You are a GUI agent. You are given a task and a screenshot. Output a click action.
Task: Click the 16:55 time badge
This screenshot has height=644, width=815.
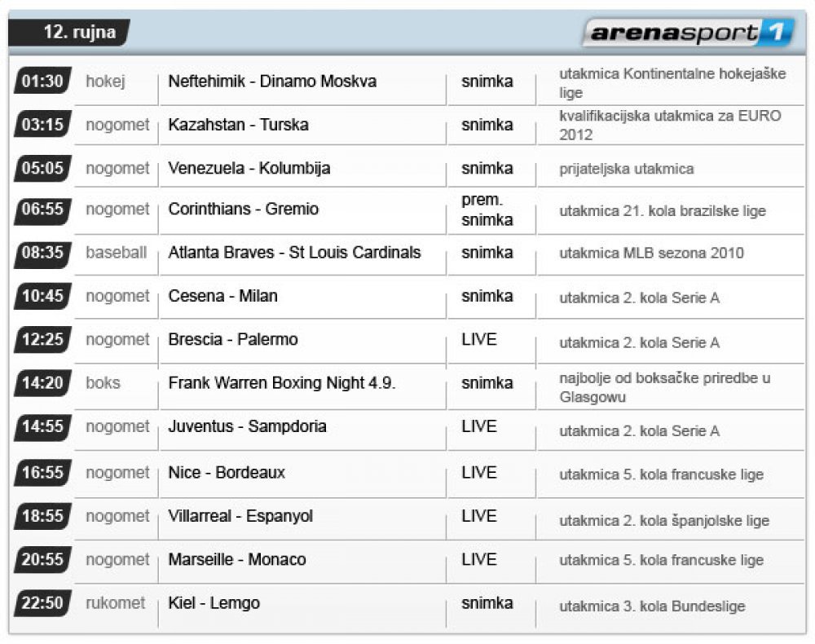42,473
